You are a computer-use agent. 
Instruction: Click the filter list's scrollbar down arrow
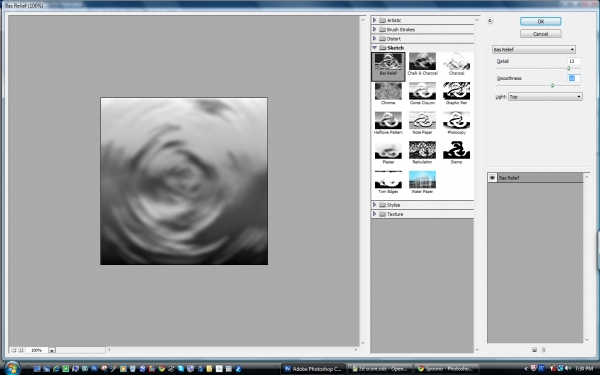tap(477, 349)
